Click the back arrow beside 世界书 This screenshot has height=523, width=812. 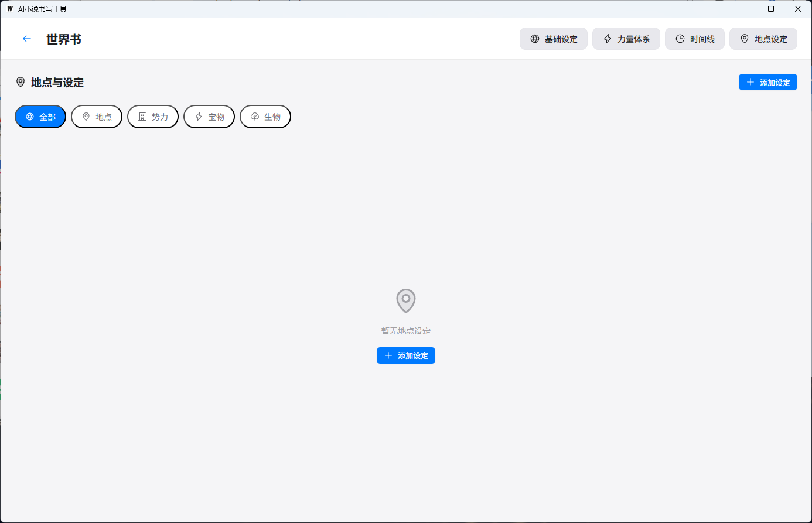[x=26, y=39]
